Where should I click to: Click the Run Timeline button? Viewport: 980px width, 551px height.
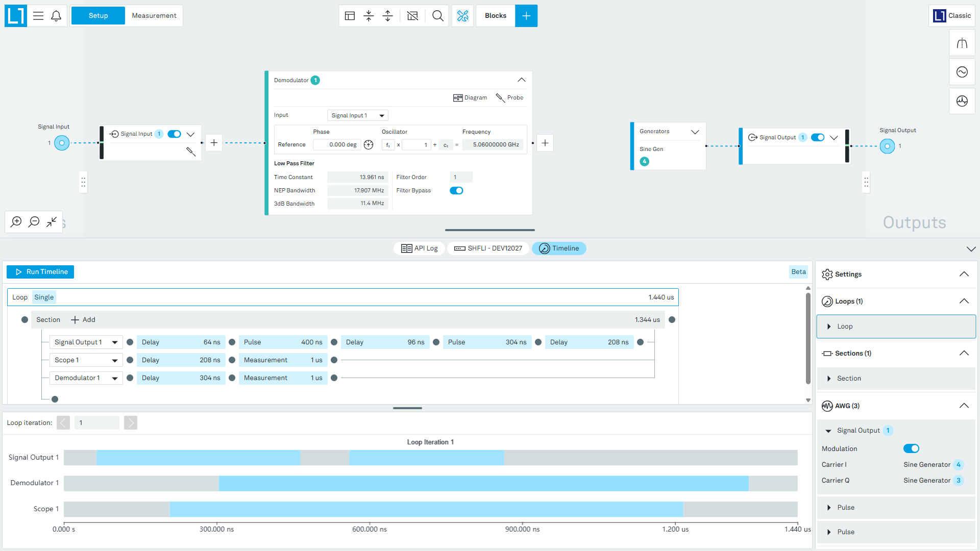pyautogui.click(x=40, y=272)
